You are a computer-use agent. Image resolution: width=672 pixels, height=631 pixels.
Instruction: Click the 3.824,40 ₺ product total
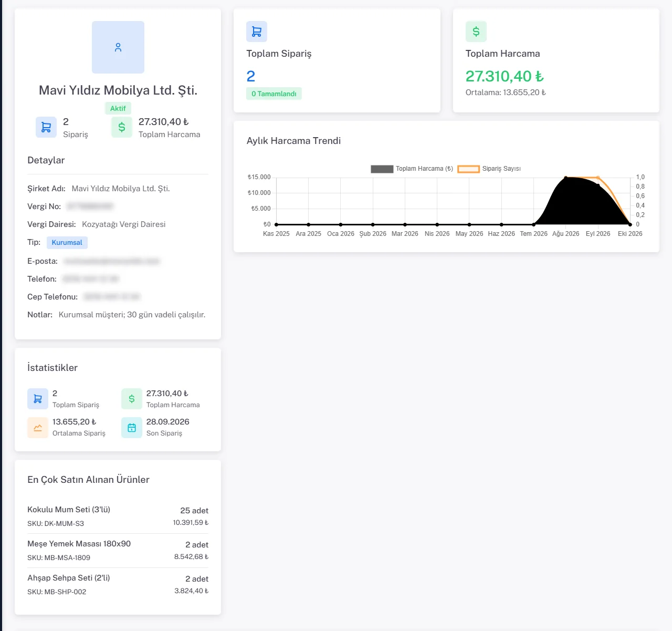191,591
